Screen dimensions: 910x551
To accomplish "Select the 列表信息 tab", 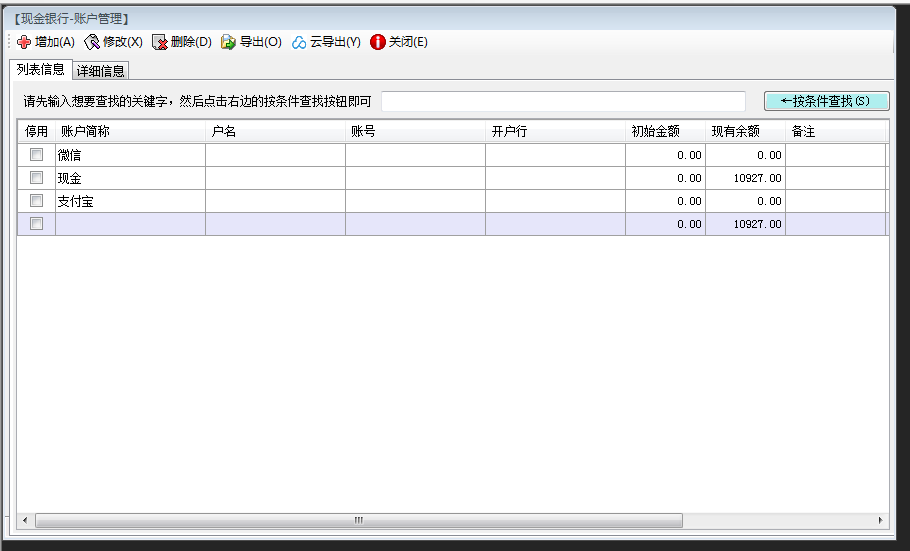I will click(41, 70).
